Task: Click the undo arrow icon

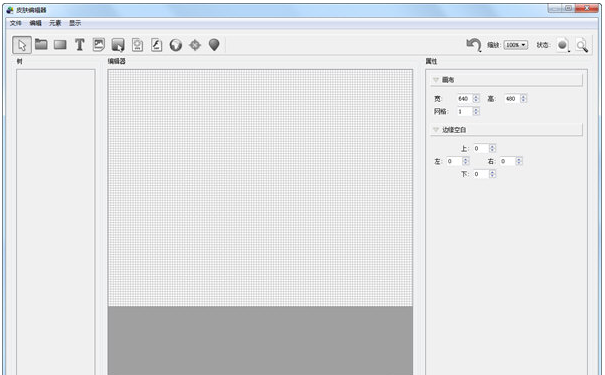Action: tap(474, 45)
